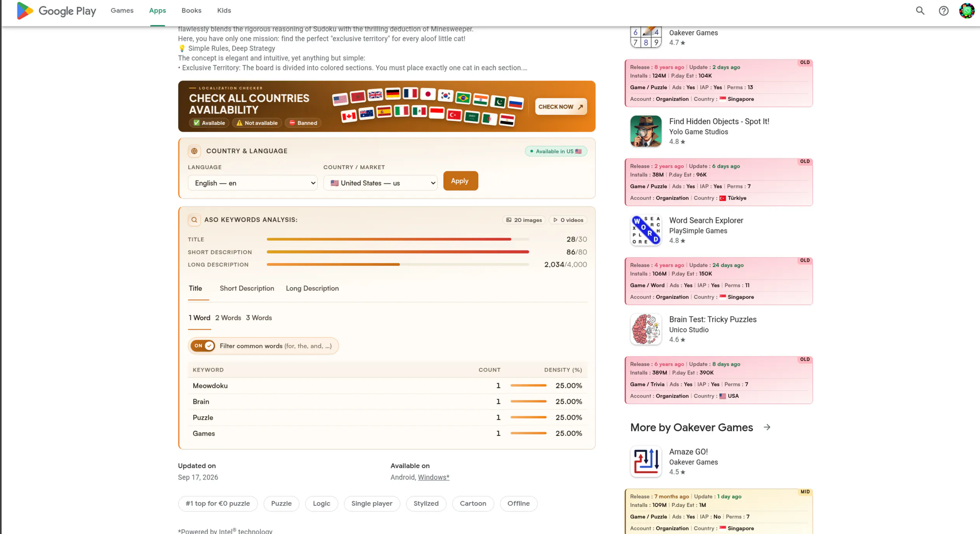The image size is (980, 534).
Task: Click the Stylized tag chip
Action: 426,504
